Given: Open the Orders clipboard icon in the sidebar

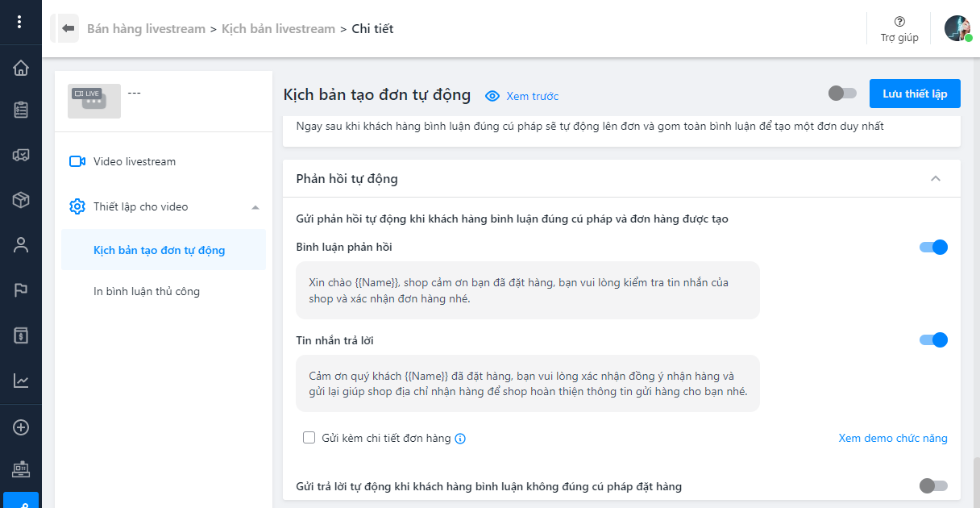Looking at the screenshot, I should pos(21,110).
